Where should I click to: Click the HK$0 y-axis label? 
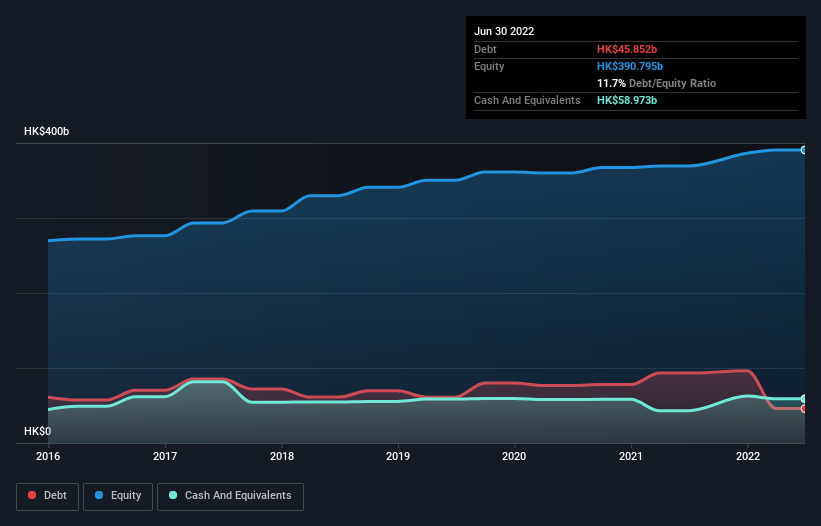pyautogui.click(x=38, y=431)
